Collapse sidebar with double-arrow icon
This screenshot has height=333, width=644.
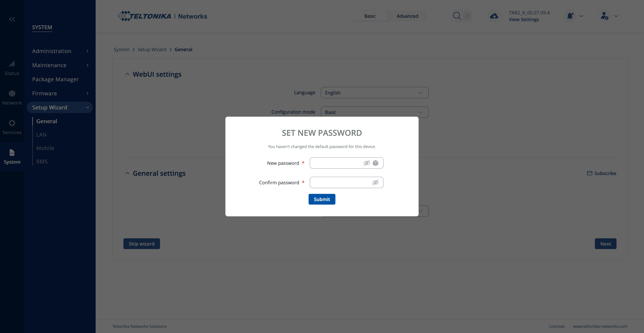12,19
